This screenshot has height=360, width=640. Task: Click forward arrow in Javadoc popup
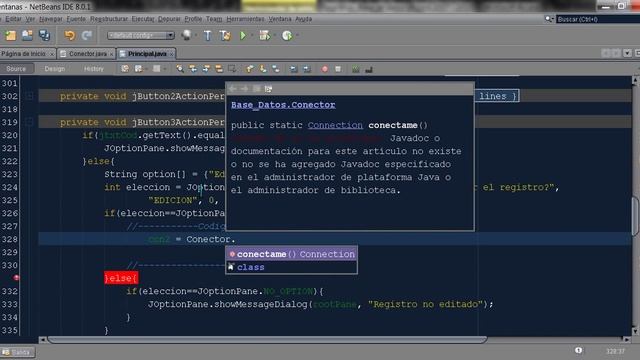point(244,89)
